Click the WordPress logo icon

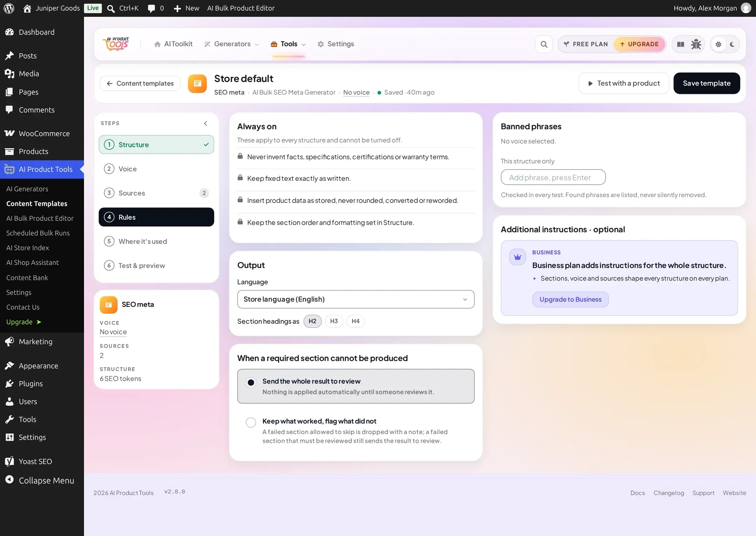point(9,8)
